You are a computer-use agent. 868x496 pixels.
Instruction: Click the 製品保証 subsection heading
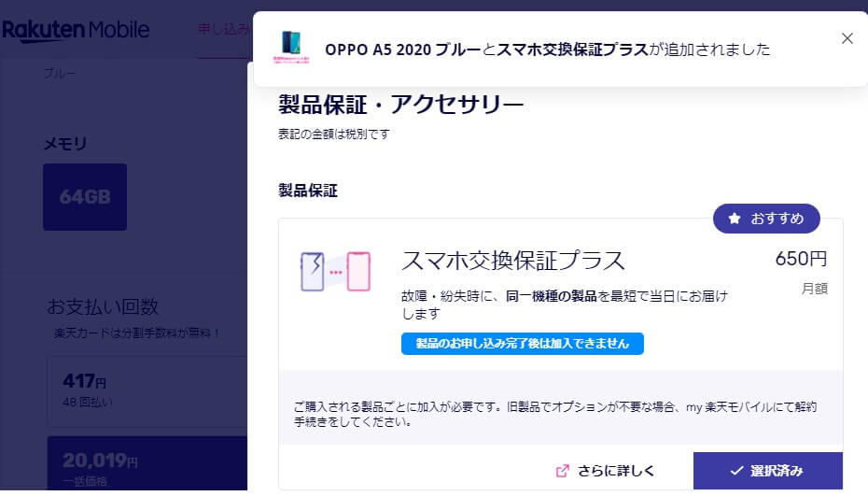coord(308,191)
